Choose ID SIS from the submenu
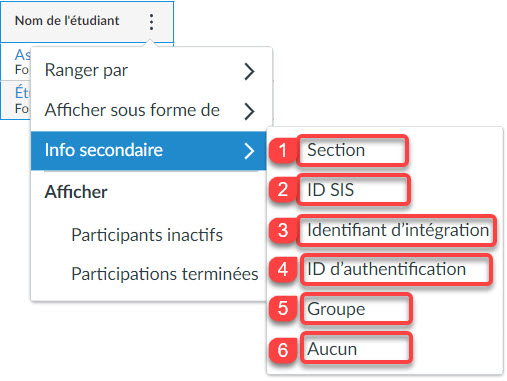 [x=330, y=190]
